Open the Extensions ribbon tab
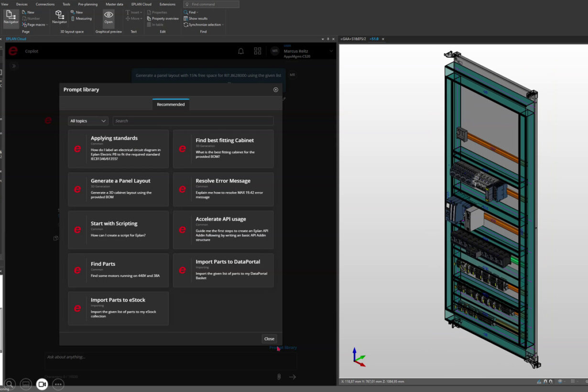 [x=167, y=4]
